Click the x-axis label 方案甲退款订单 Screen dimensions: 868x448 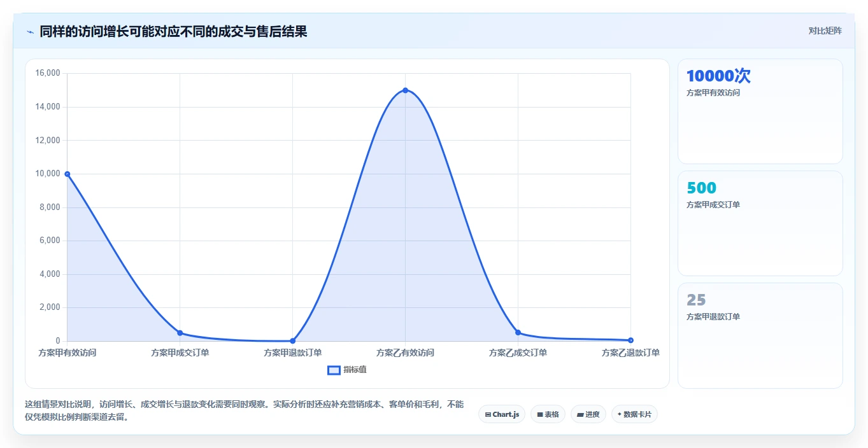[x=292, y=353]
